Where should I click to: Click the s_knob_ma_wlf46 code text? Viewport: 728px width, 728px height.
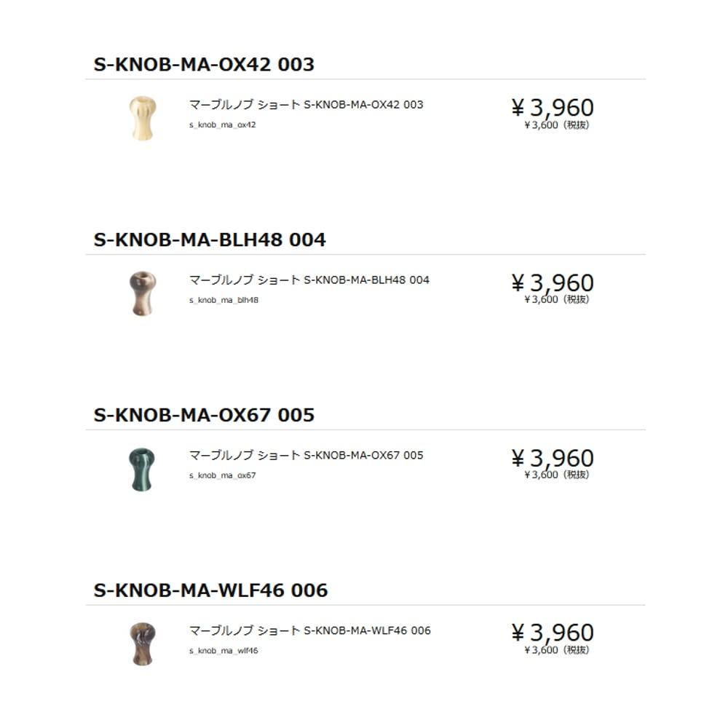pyautogui.click(x=223, y=651)
